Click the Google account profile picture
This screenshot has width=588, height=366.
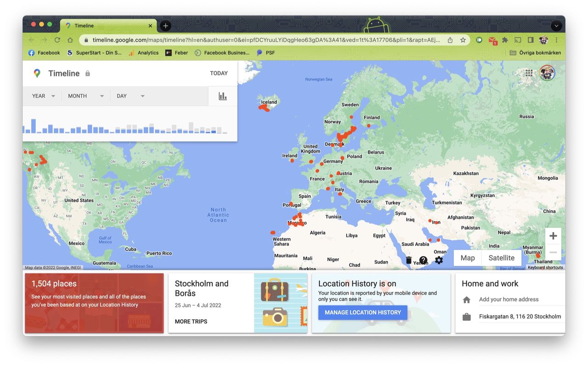coord(547,73)
